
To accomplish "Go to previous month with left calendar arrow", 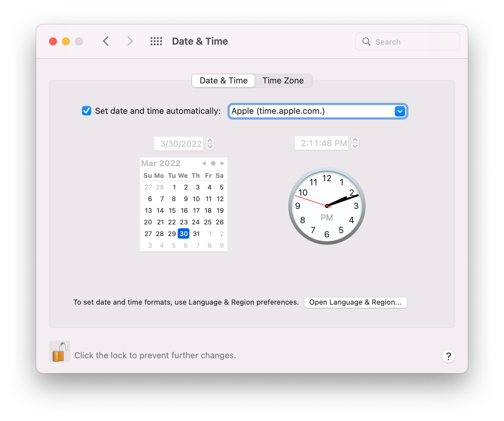I will 204,163.
